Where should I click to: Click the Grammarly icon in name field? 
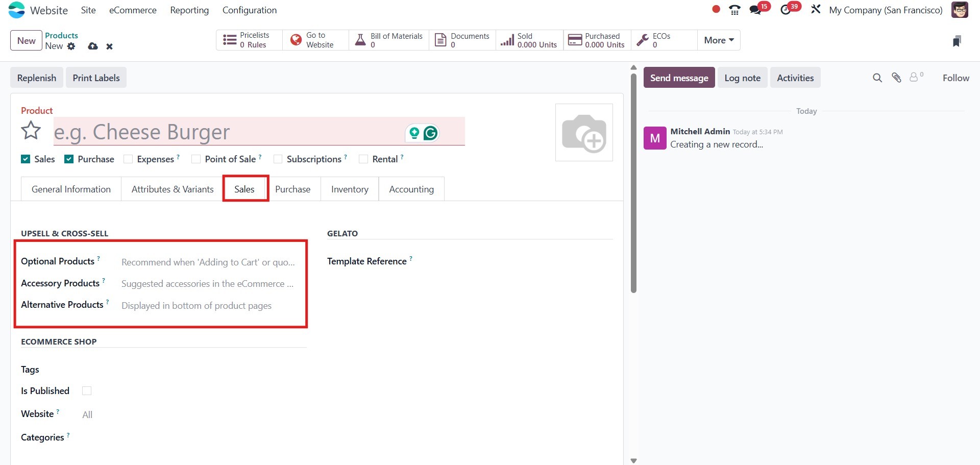tap(431, 133)
